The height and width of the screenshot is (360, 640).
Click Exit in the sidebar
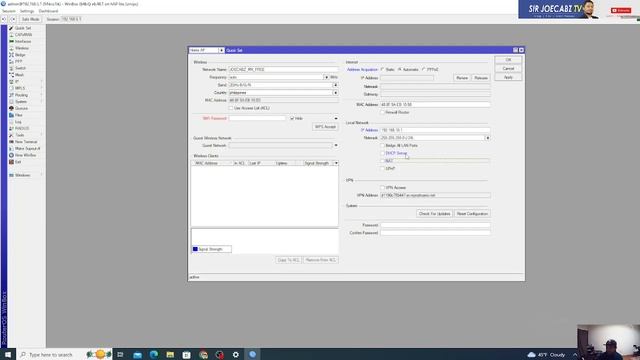point(18,162)
